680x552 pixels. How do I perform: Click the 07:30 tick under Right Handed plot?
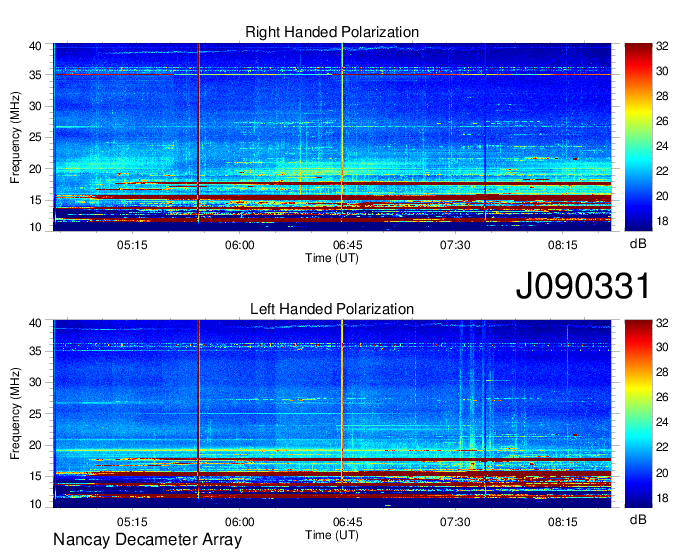[x=455, y=245]
